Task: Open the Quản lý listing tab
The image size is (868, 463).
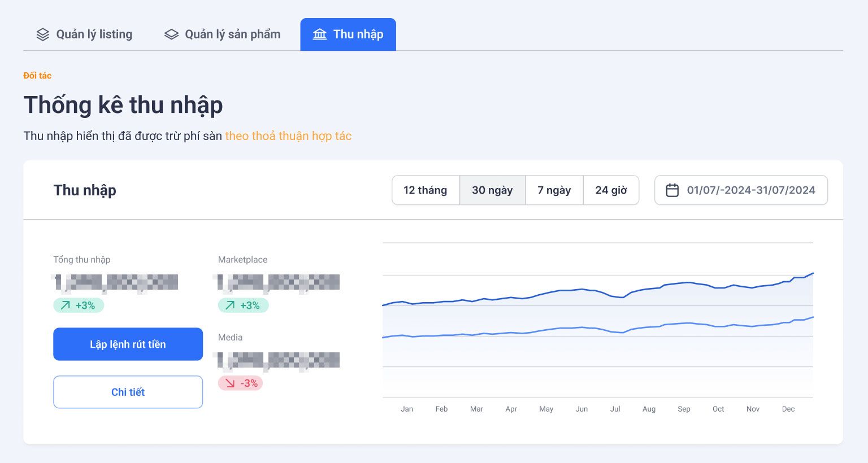Action: click(x=84, y=34)
